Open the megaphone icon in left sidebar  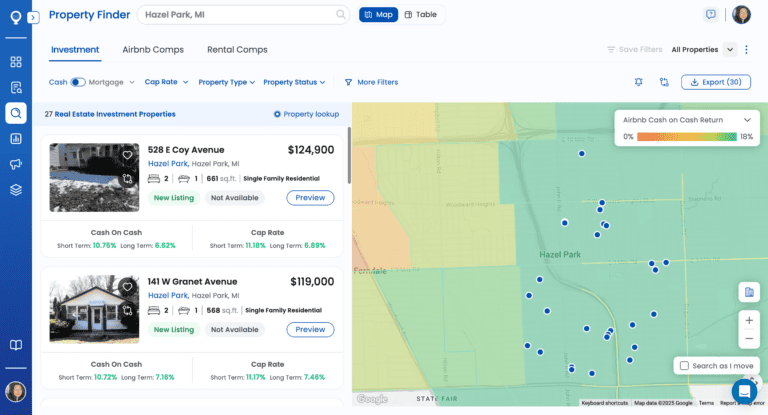(15, 164)
